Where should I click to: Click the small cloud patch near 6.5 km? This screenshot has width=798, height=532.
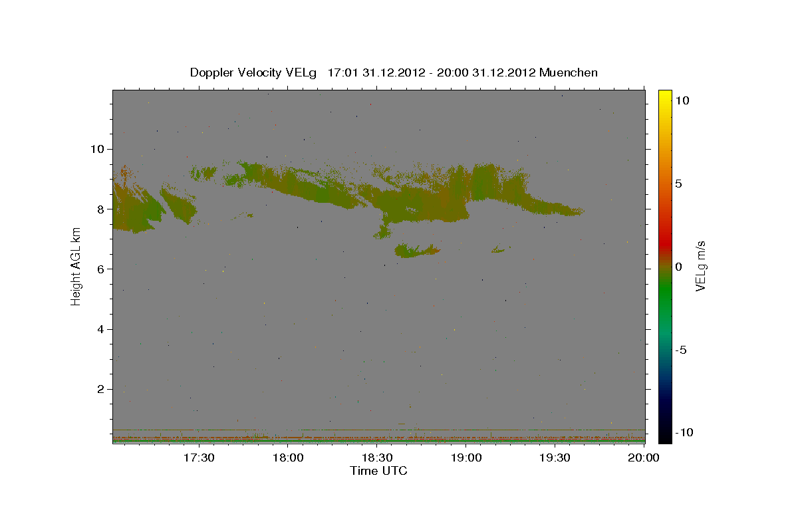(417, 250)
